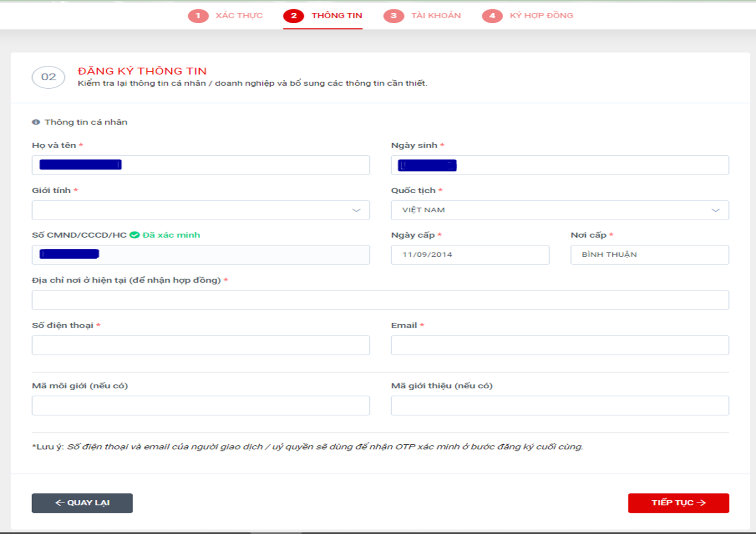Click the Ngày cấp date field
The width and height of the screenshot is (756, 534).
point(470,255)
